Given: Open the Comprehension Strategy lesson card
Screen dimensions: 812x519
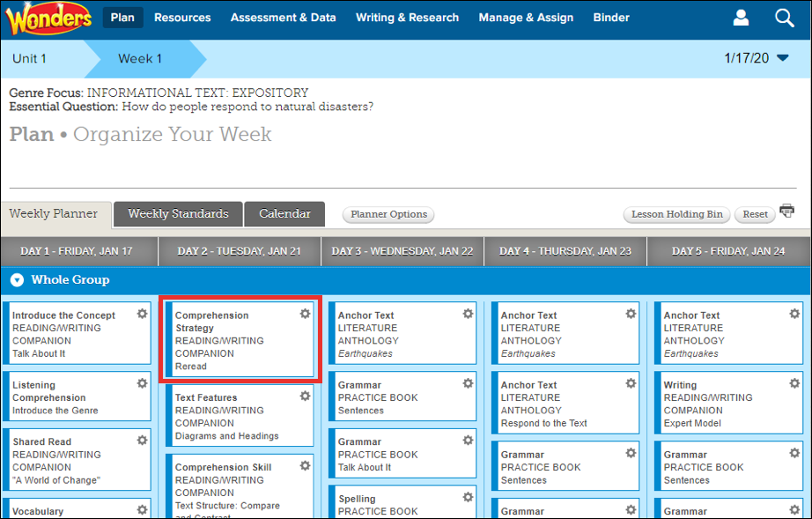Looking at the screenshot, I should tap(231, 341).
